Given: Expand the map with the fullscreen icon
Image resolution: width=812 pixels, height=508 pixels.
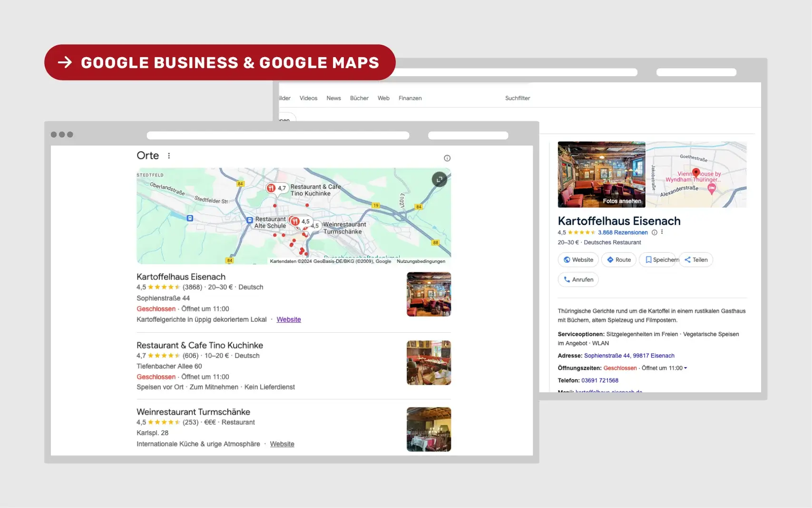Looking at the screenshot, I should click(440, 179).
